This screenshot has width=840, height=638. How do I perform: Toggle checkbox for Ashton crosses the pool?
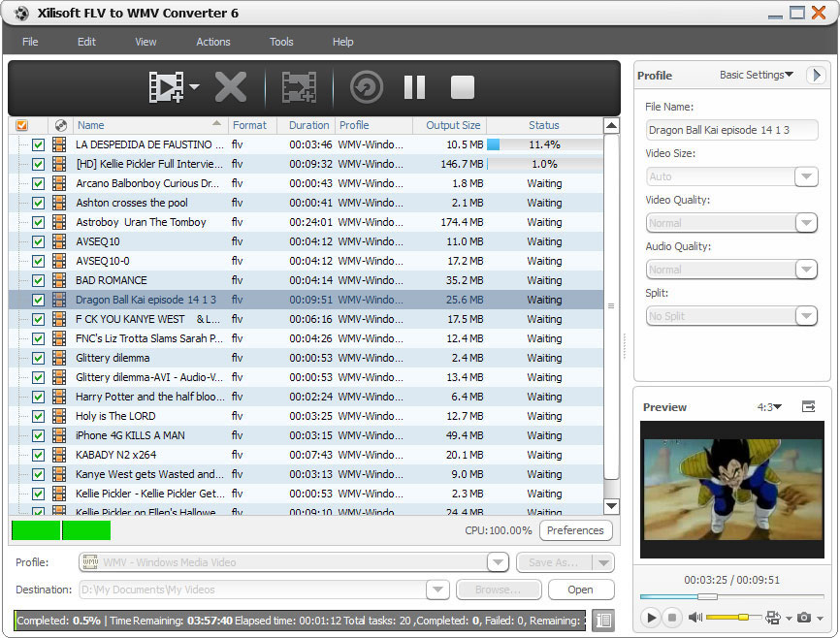[38, 203]
